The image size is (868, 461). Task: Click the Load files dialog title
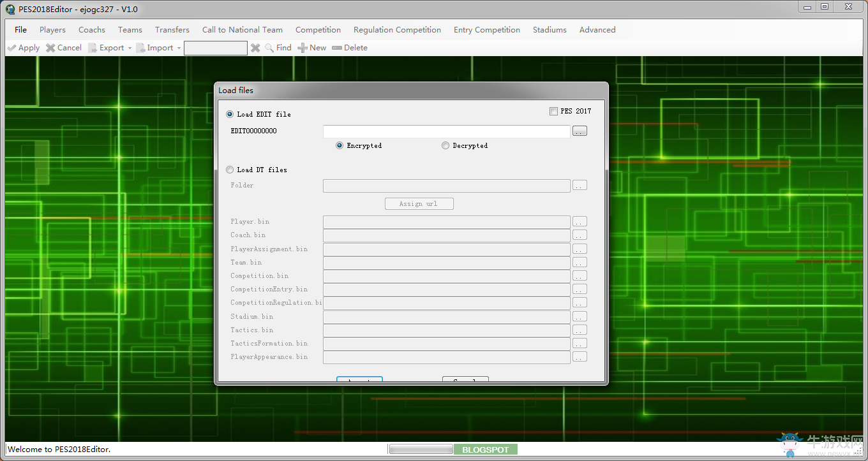[236, 91]
